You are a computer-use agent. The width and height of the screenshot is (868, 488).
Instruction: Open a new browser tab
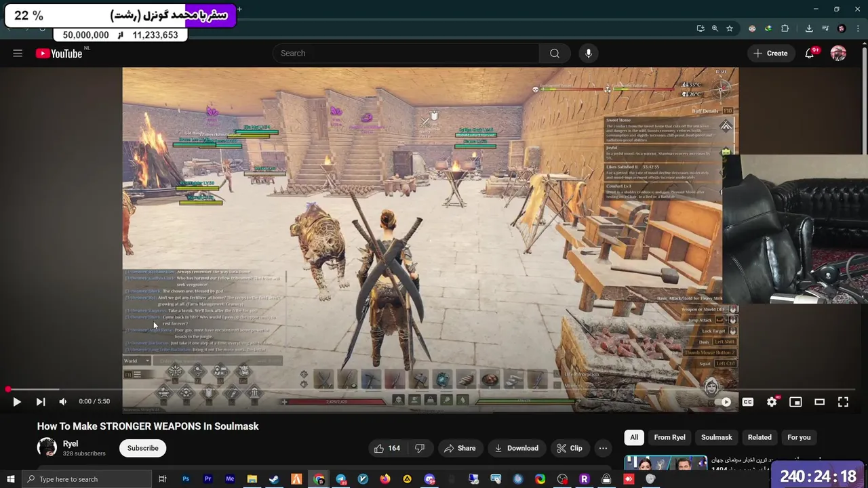[239, 9]
